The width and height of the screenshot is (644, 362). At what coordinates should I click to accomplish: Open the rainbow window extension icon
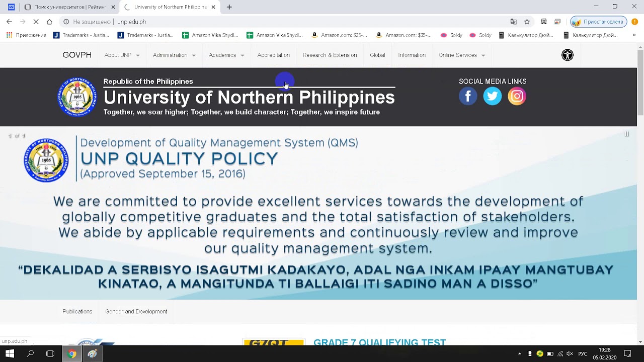pyautogui.click(x=557, y=22)
